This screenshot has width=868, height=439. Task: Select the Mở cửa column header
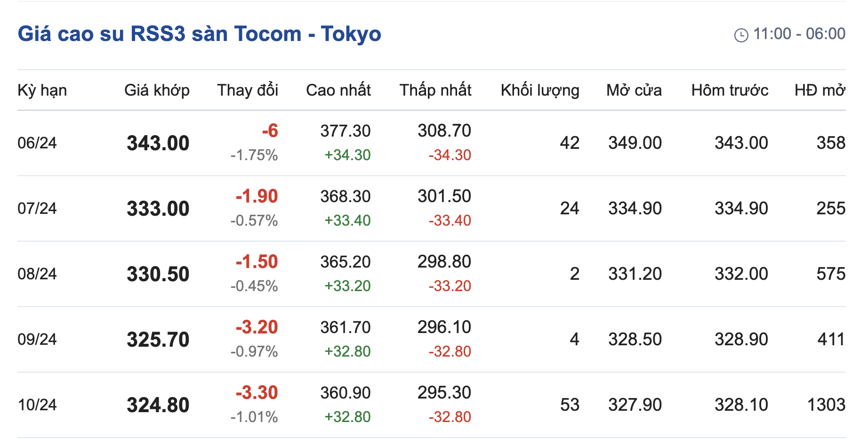[x=634, y=90]
